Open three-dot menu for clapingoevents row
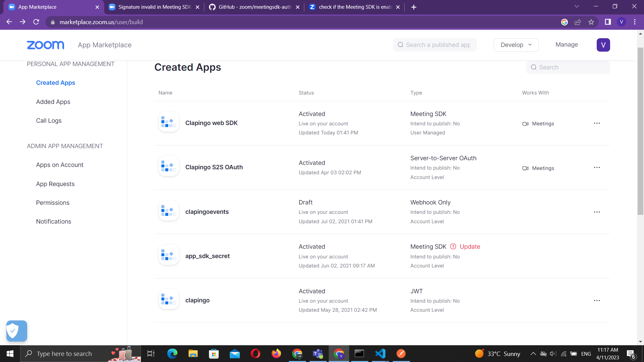Image resolution: width=644 pixels, height=362 pixels. coord(597,212)
